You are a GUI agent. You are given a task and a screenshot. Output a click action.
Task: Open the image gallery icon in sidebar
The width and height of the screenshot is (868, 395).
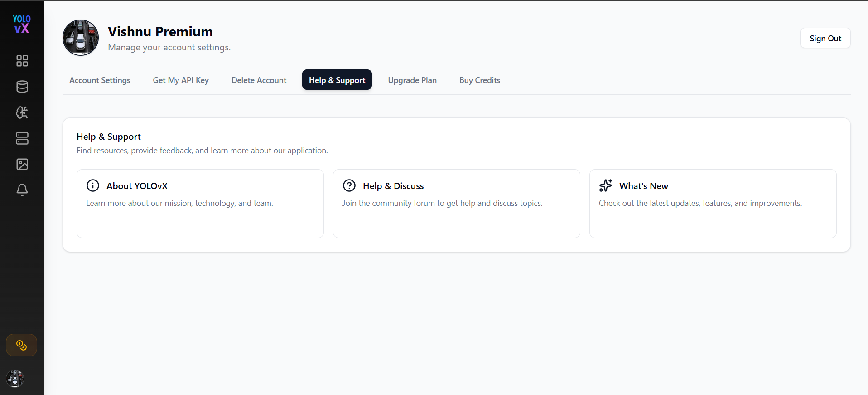click(x=22, y=164)
